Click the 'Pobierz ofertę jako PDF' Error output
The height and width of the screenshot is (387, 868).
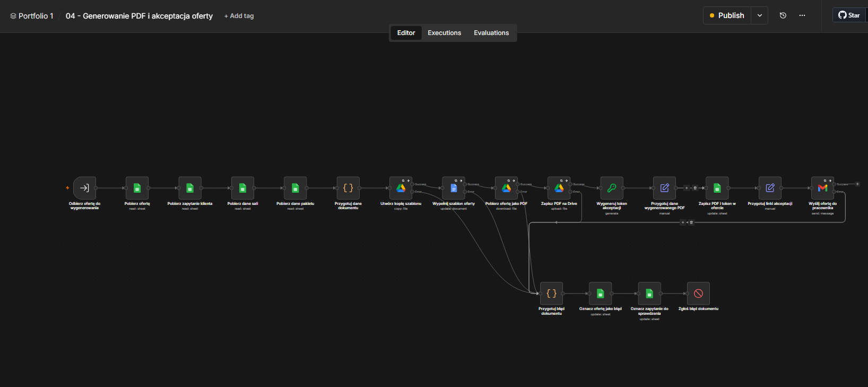coord(518,192)
